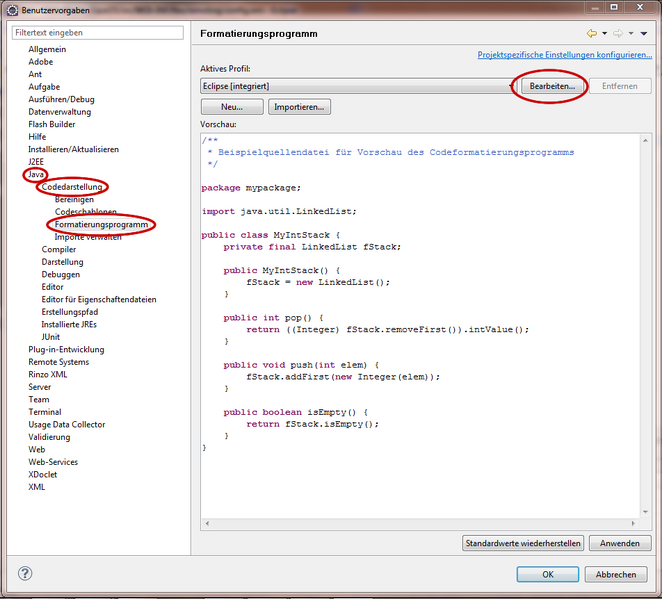This screenshot has height=599, width=662.
Task: Select Installierte JREs entry
Action: pos(69,325)
